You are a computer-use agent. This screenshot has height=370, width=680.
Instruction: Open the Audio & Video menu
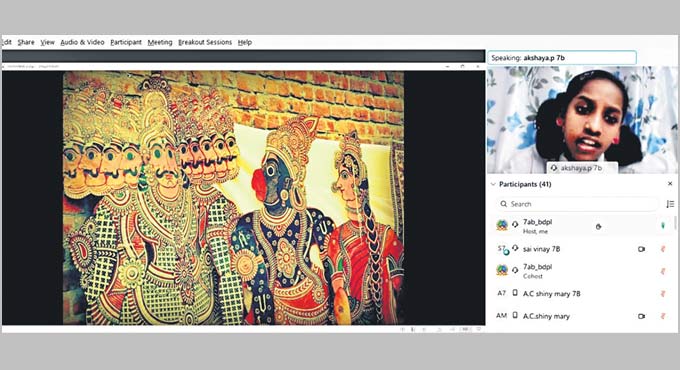click(82, 42)
